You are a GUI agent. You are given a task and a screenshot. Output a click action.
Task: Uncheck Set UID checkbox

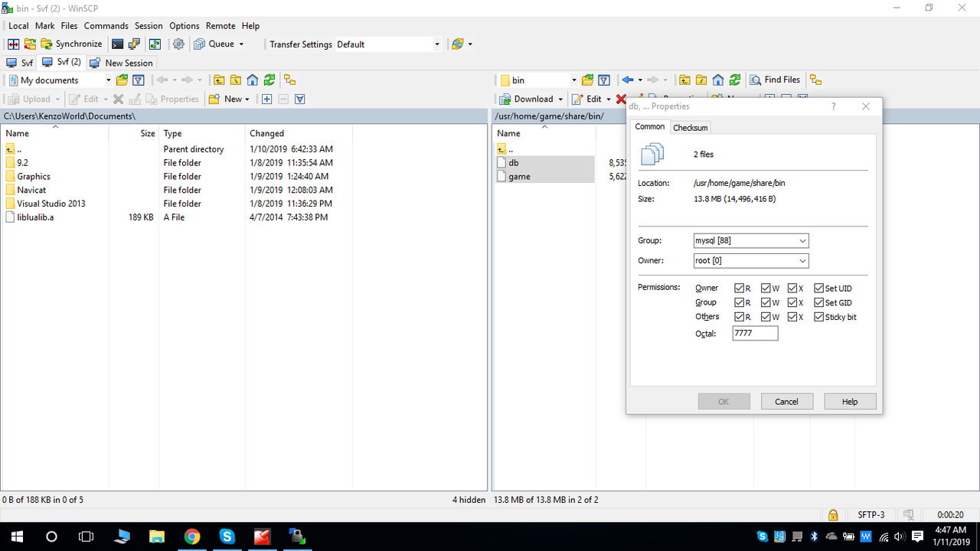pos(819,289)
